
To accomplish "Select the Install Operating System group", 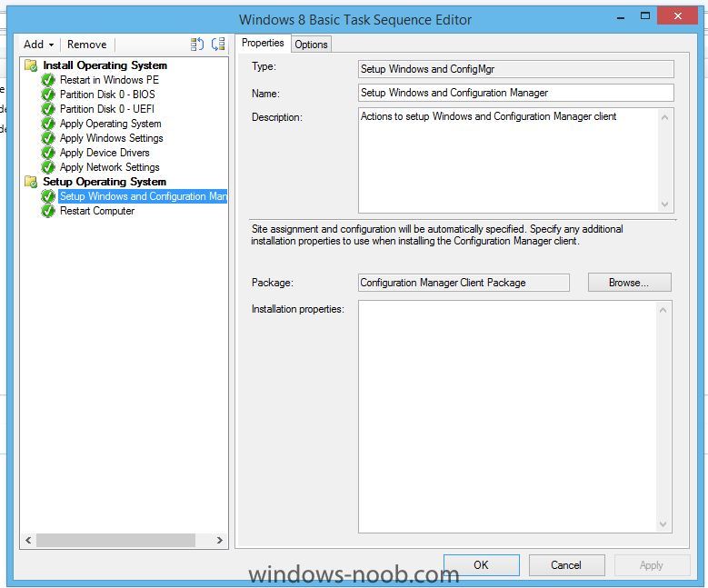I will 105,65.
